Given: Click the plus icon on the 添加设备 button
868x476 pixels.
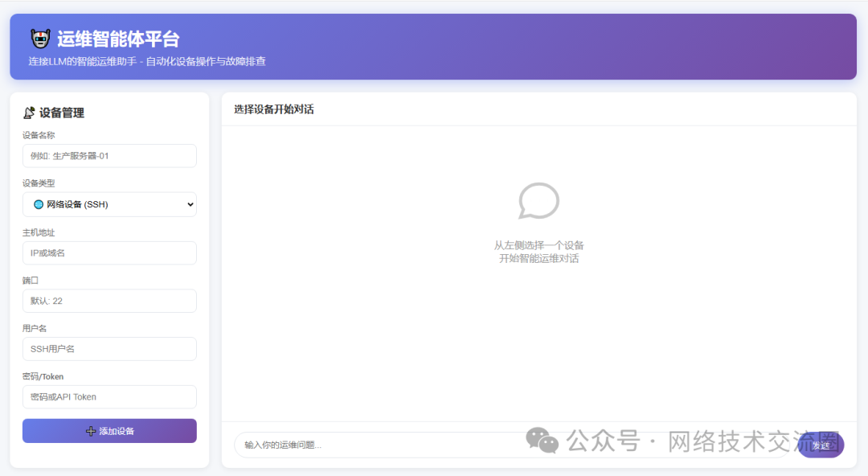Looking at the screenshot, I should pos(90,431).
